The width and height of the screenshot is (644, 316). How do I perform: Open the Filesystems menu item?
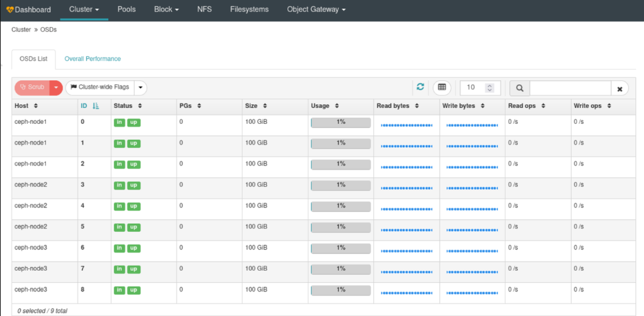[x=249, y=10]
